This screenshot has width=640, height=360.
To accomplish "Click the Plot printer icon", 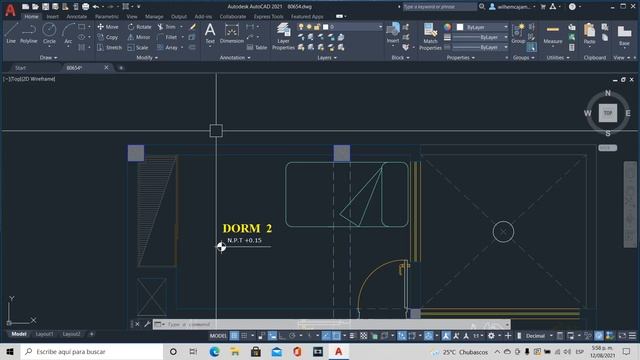I will 85,7.
